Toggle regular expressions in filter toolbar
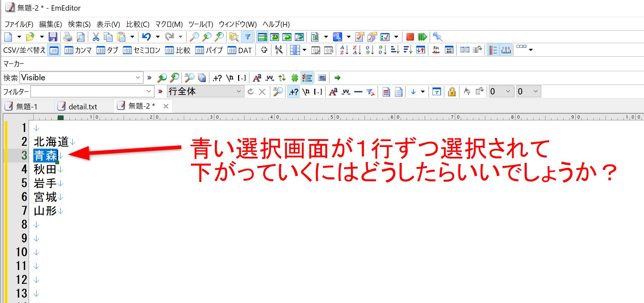644x303 pixels. tap(293, 92)
